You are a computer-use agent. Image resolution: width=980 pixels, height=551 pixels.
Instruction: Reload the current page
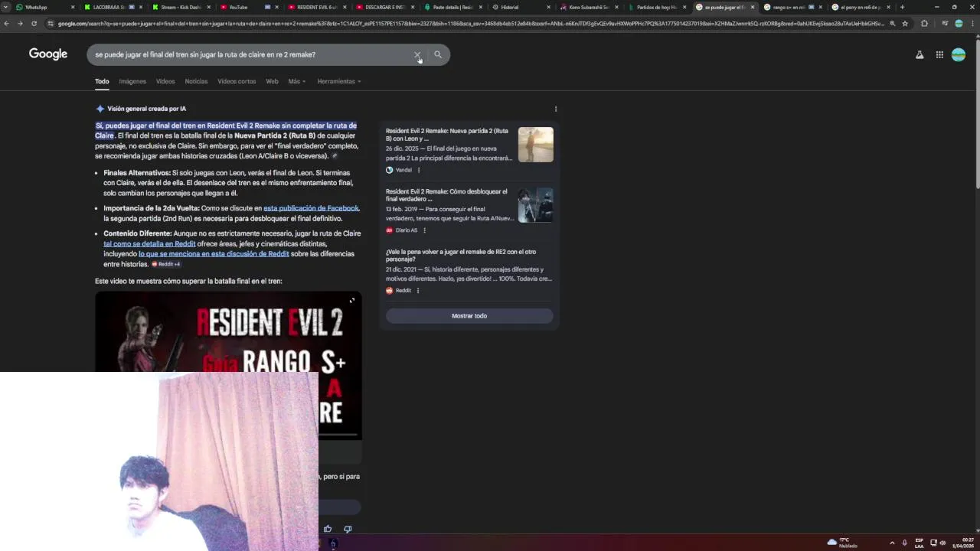34,23
